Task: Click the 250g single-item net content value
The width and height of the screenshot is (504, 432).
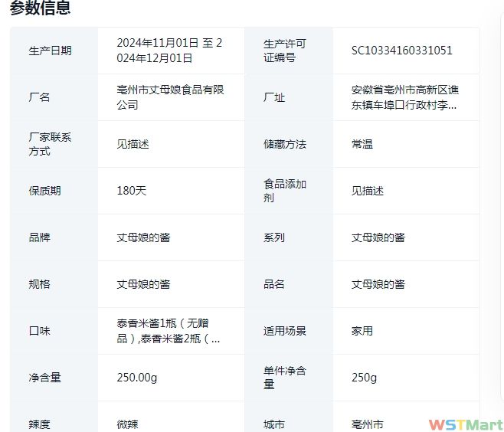Action: pyautogui.click(x=364, y=378)
